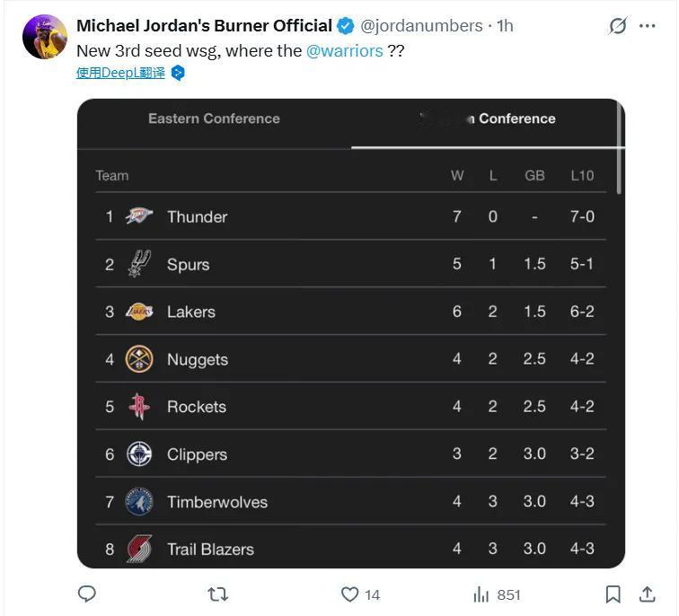Click the 1h post timestamp
The width and height of the screenshot is (679, 616).
(x=505, y=26)
